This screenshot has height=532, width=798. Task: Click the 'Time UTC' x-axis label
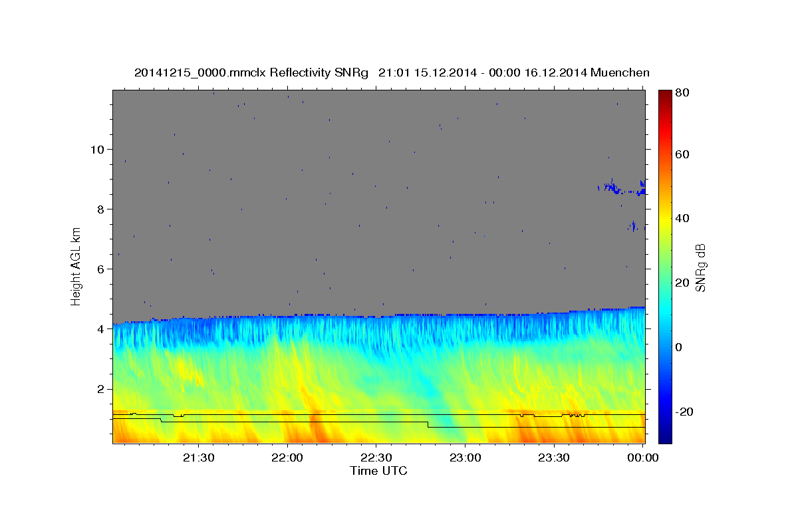(x=378, y=471)
